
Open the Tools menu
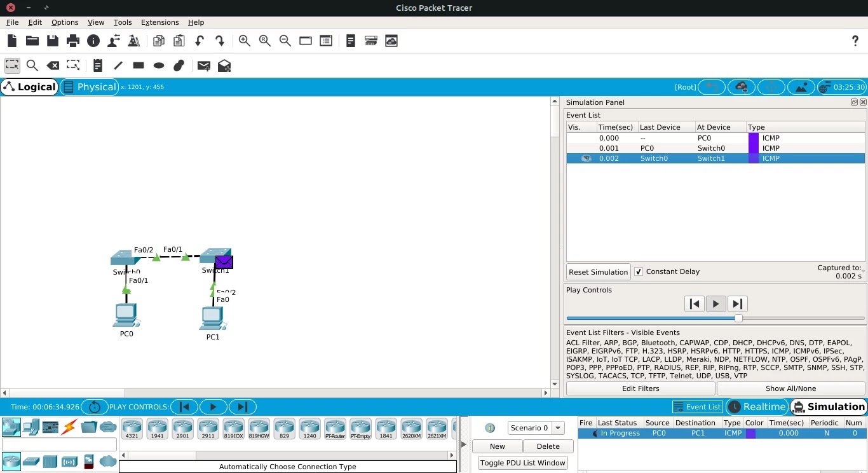coord(123,22)
